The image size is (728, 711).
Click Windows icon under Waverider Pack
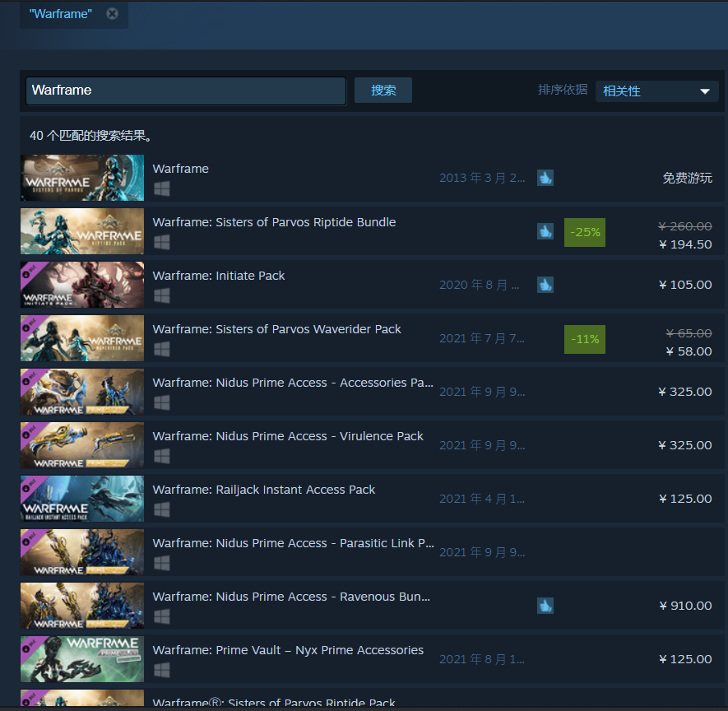click(x=161, y=349)
